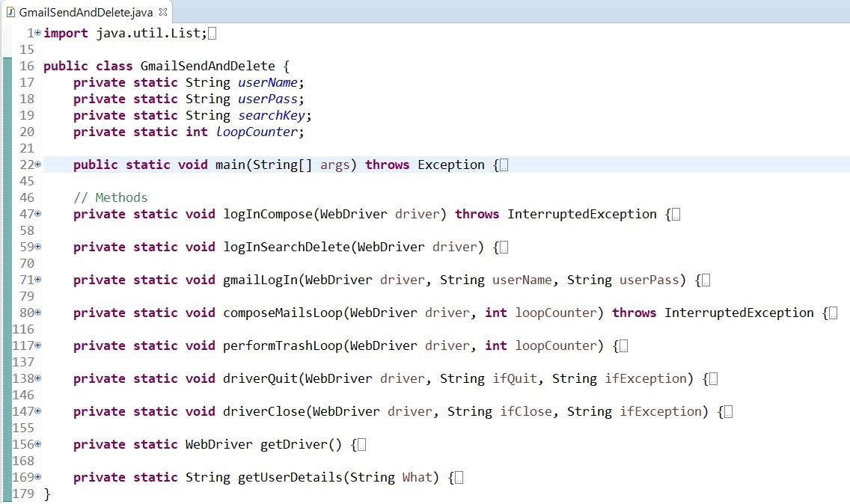Click folded-code box ending logInSearchDelete line
Image resolution: width=850 pixels, height=504 pixels.
pos(504,248)
